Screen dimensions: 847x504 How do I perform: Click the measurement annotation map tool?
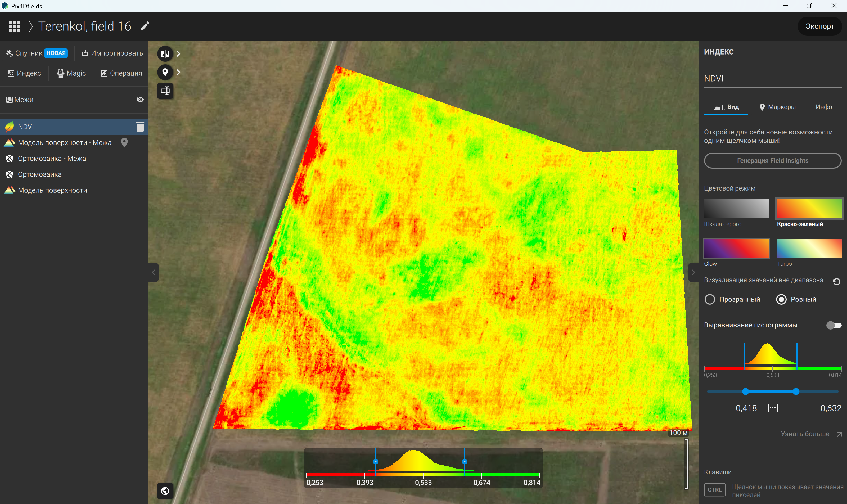click(x=165, y=91)
